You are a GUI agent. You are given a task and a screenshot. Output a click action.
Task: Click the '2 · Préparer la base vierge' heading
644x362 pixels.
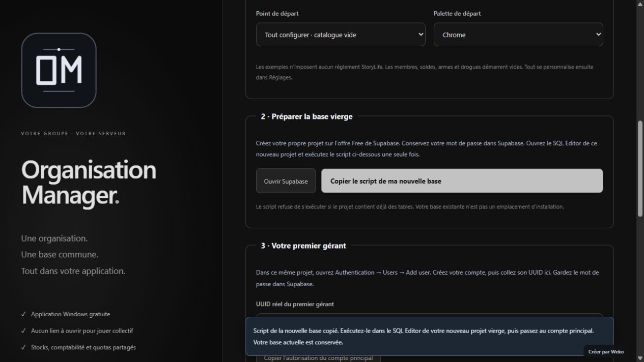tap(306, 116)
